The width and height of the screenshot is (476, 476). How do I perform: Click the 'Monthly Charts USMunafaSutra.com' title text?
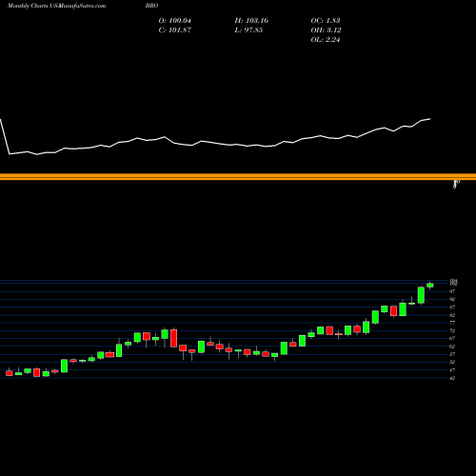point(56,6)
